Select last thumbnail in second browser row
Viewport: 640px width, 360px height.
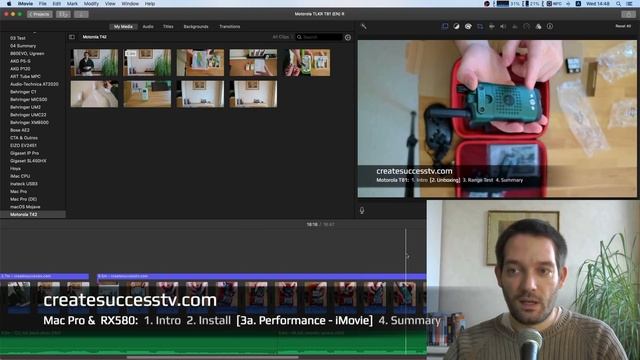tap(253, 94)
